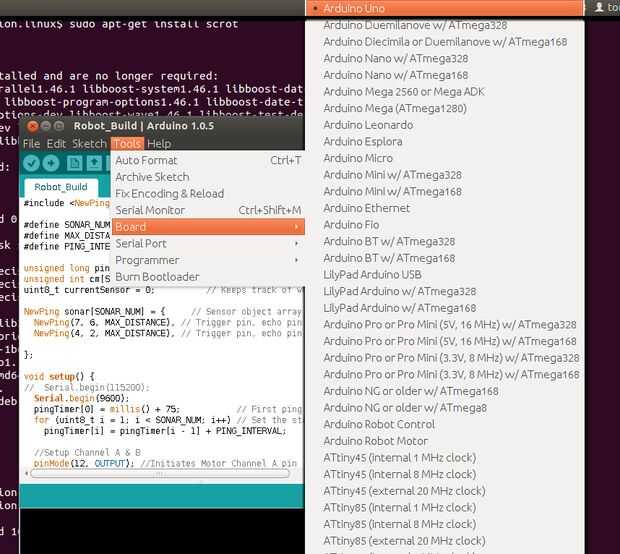Screen dimensions: 620x554
Task: Choose Arduino Mega (ATmega1280)
Action: (x=444, y=108)
